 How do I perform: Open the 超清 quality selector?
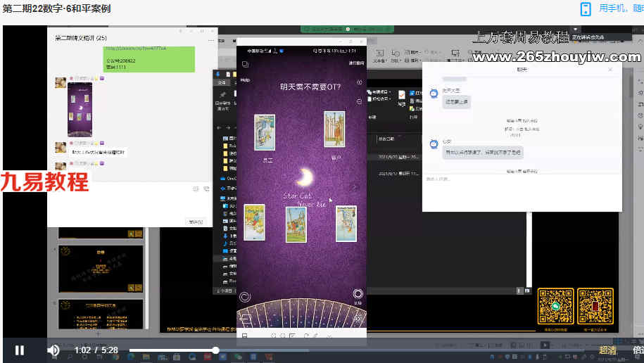click(607, 350)
